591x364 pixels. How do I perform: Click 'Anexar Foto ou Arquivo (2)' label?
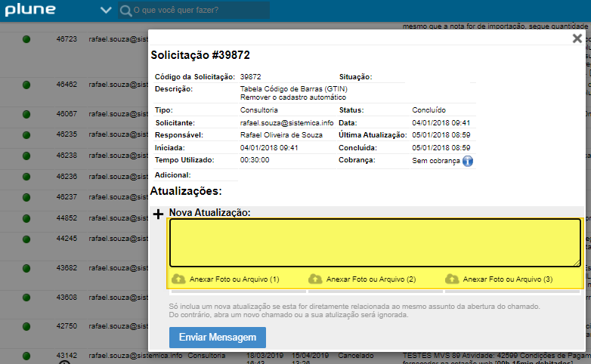pos(371,279)
